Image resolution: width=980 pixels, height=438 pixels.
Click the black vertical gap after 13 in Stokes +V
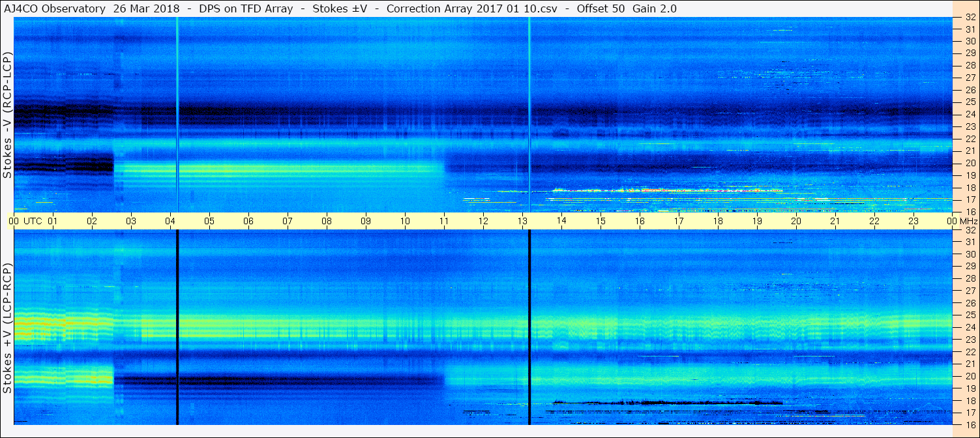pyautogui.click(x=529, y=327)
